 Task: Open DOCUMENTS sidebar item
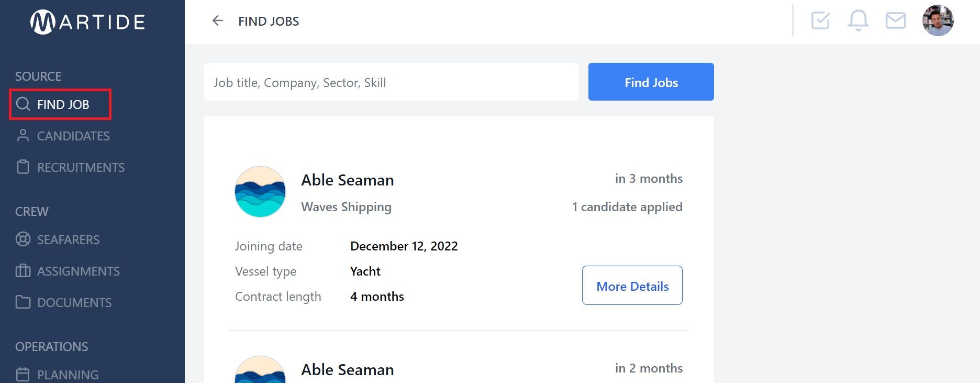63,302
